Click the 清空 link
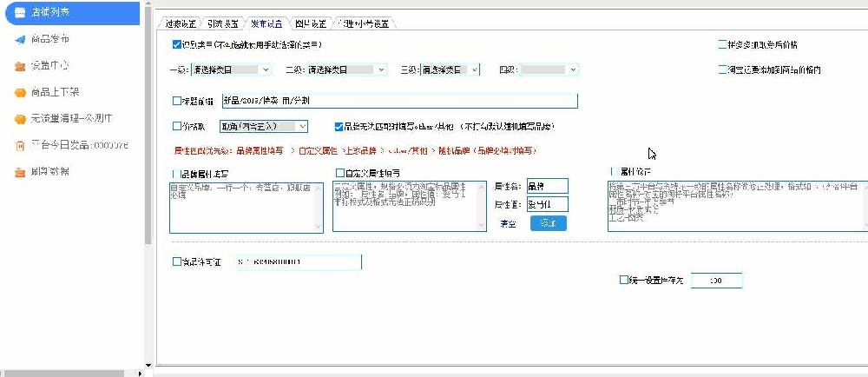868x377 pixels. click(x=509, y=223)
